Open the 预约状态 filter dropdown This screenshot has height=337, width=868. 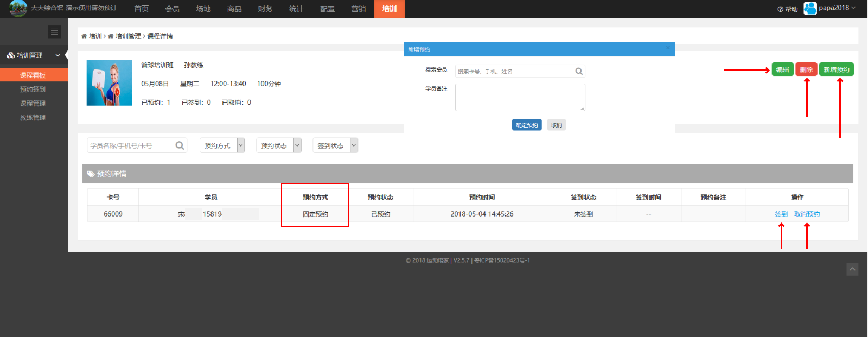[x=278, y=145]
